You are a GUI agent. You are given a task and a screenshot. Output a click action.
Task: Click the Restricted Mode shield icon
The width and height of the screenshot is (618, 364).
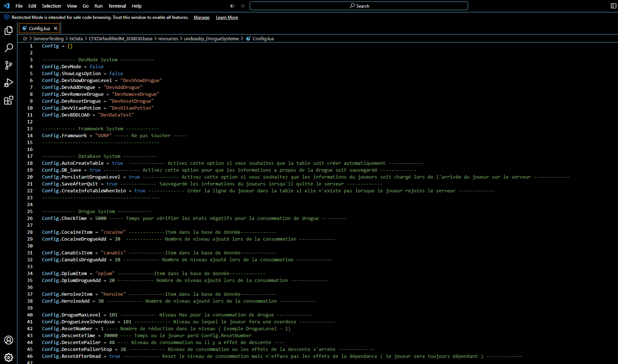point(7,17)
